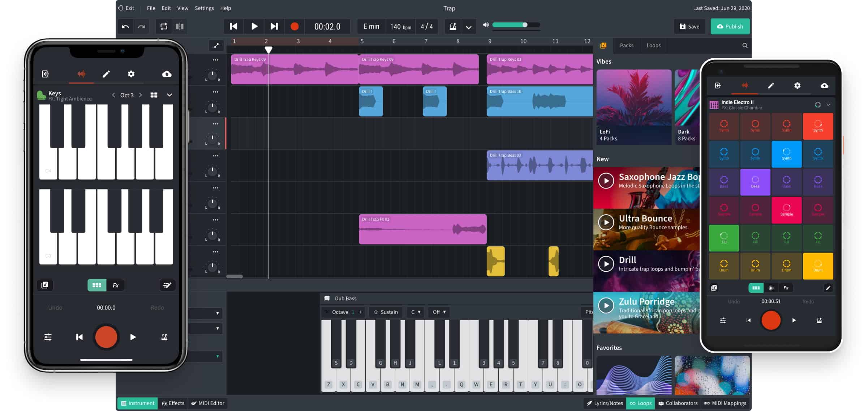Open the root note 'C' dropdown
This screenshot has width=868, height=411.
(415, 312)
